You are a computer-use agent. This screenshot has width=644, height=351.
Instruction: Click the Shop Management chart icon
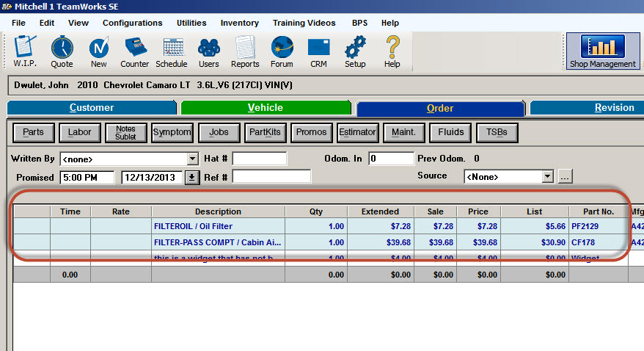tap(602, 46)
